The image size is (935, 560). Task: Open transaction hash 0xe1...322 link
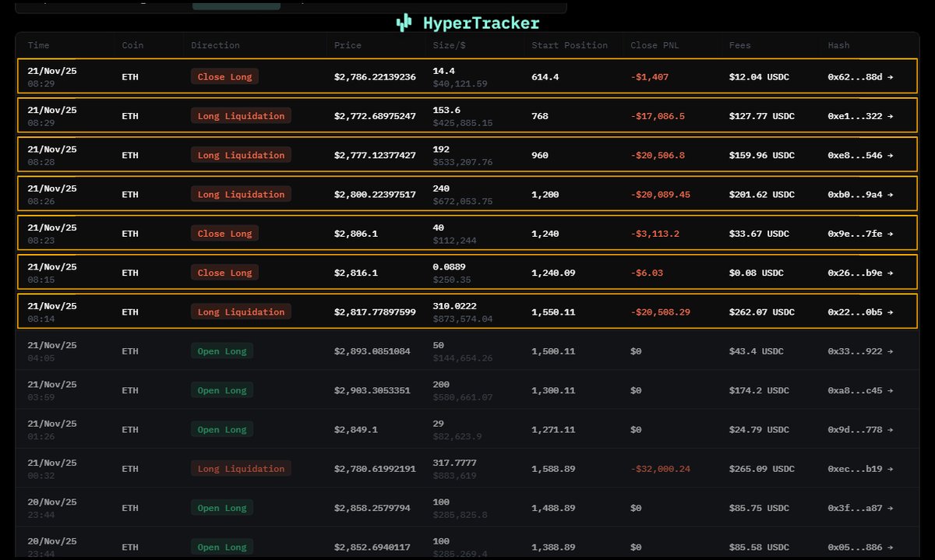pyautogui.click(x=860, y=116)
